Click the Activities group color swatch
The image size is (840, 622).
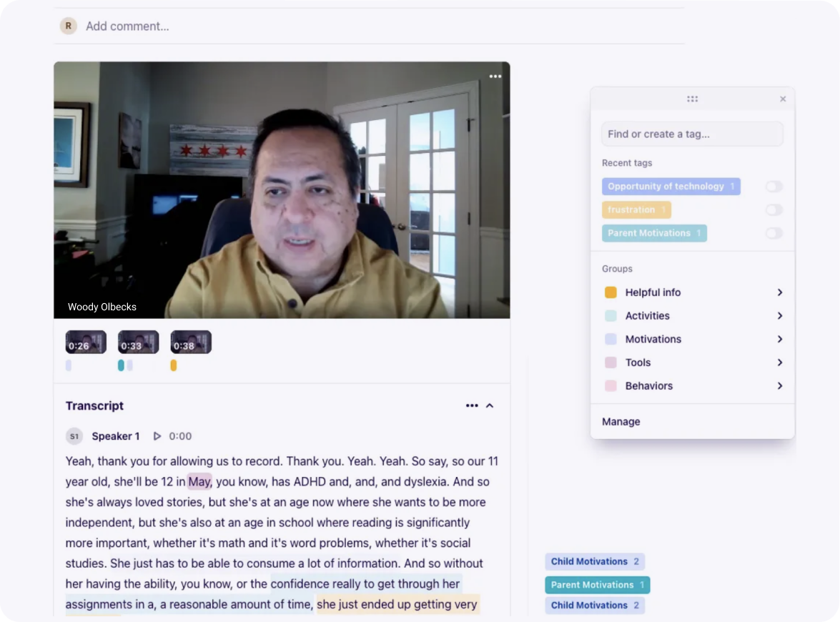coord(611,315)
